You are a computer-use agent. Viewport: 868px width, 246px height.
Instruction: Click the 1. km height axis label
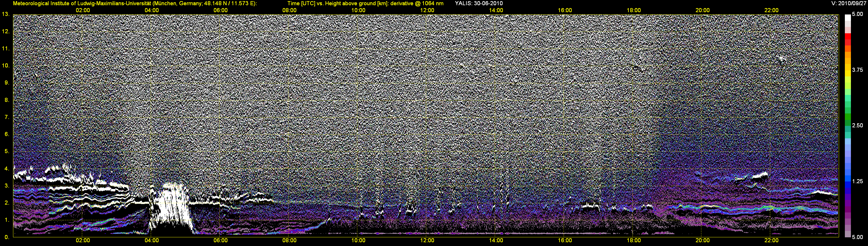coord(7,220)
